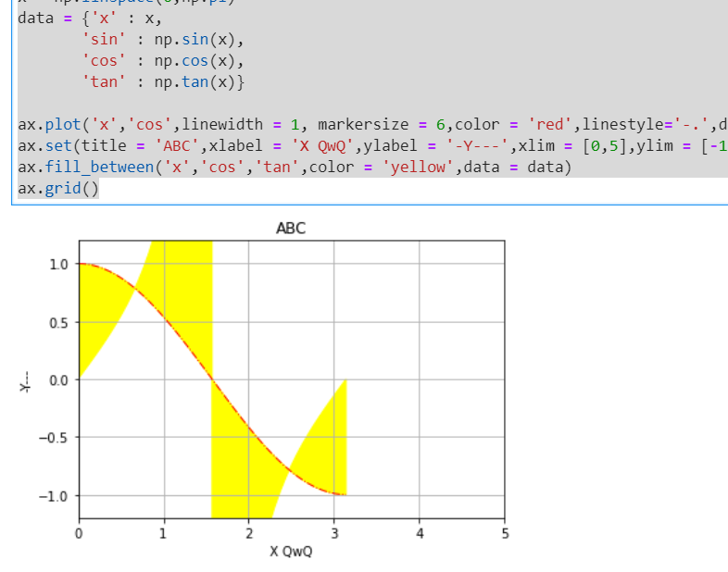Click the y-axis tick label 1.0
The height and width of the screenshot is (572, 728).
pyautogui.click(x=59, y=265)
